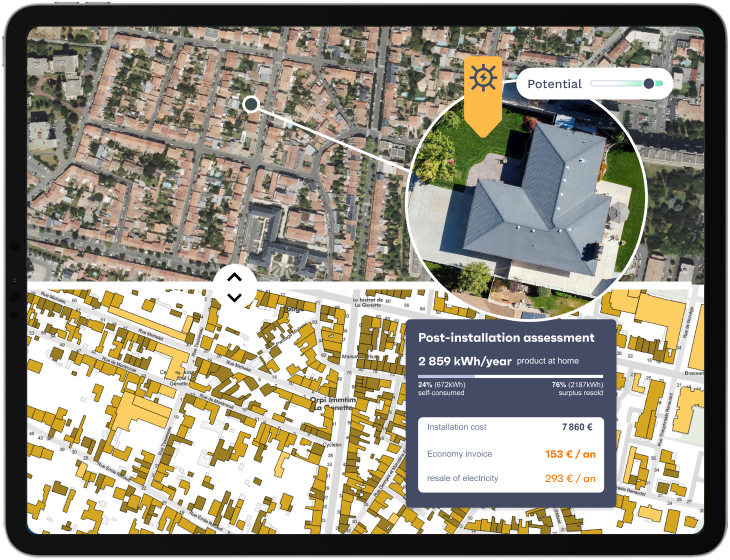Click the down chevron of the split handle

coord(234,297)
